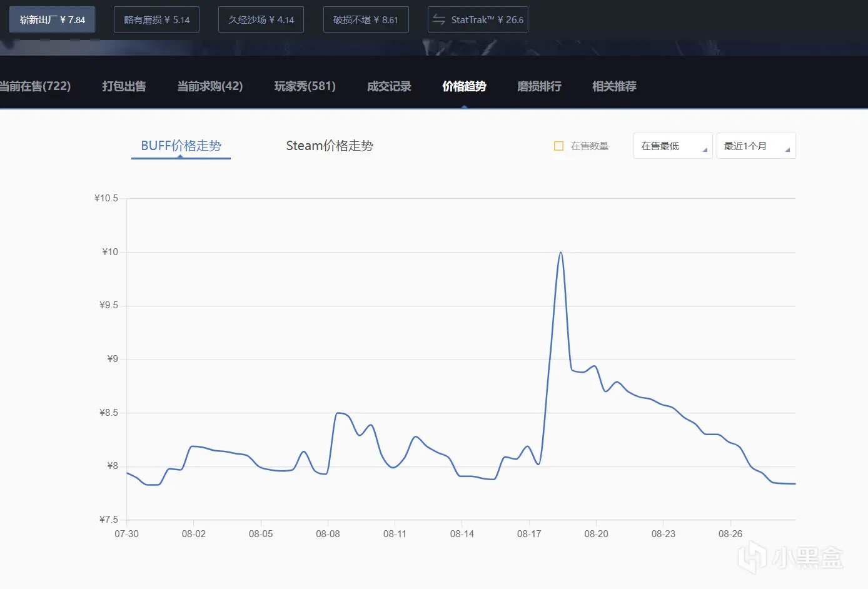Open the 成交记录 tab
The height and width of the screenshot is (589, 868).
(389, 86)
